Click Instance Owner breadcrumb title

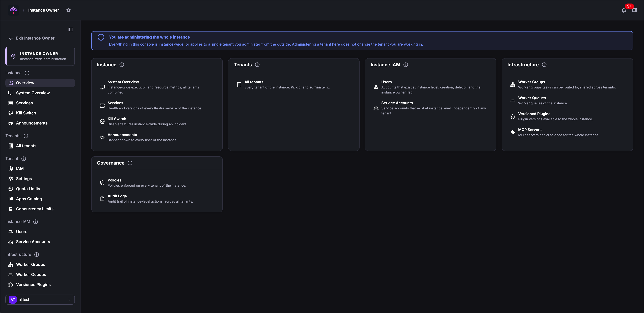43,10
